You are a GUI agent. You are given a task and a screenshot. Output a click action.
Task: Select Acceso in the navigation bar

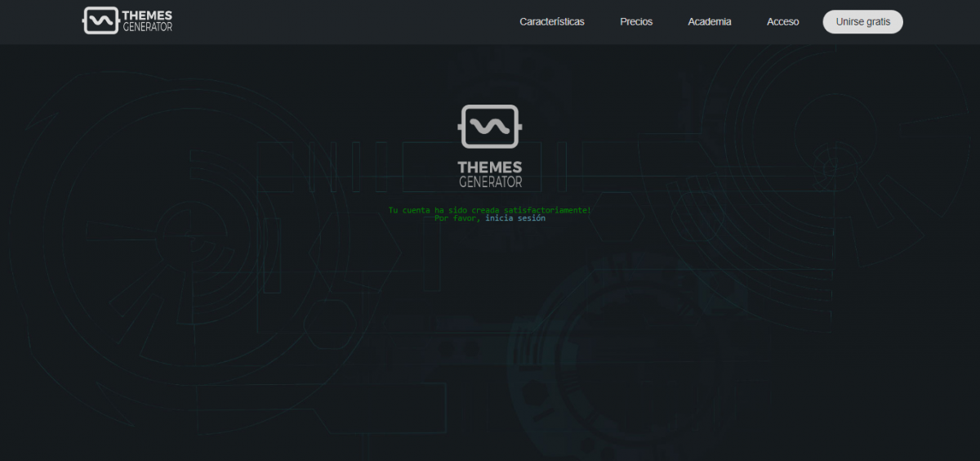[782, 22]
